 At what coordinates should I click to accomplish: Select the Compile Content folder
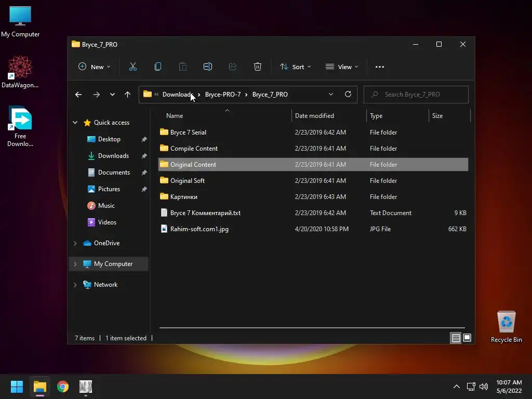point(313,148)
